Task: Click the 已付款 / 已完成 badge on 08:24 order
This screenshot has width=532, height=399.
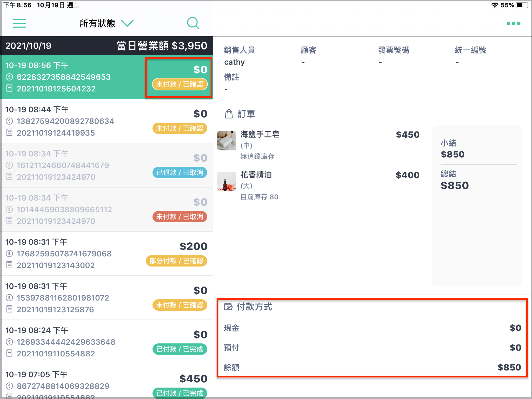Action: coord(180,349)
